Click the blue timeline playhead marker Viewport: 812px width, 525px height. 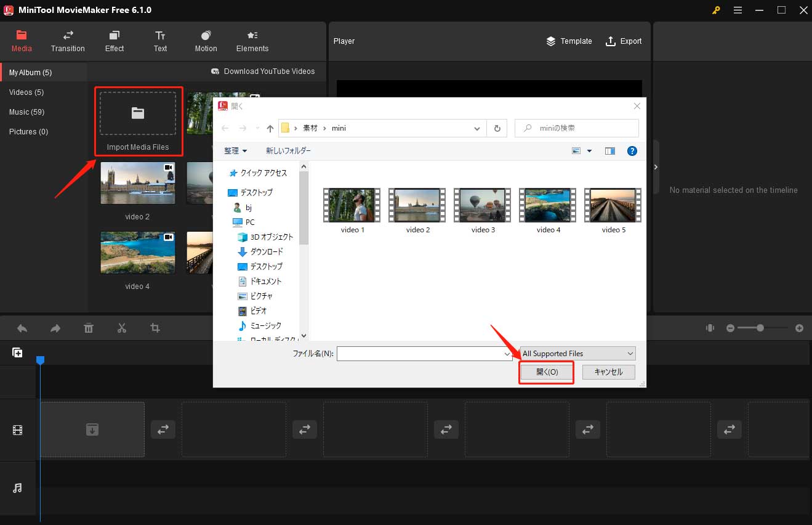40,359
